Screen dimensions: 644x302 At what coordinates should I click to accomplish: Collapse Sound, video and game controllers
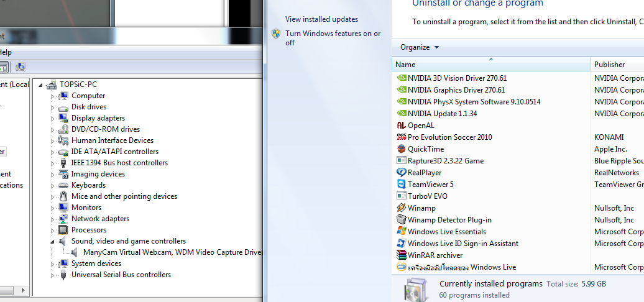click(x=53, y=241)
